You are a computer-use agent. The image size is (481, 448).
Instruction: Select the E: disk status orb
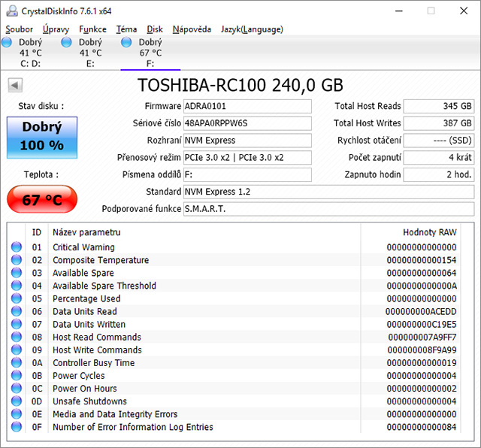pos(67,43)
